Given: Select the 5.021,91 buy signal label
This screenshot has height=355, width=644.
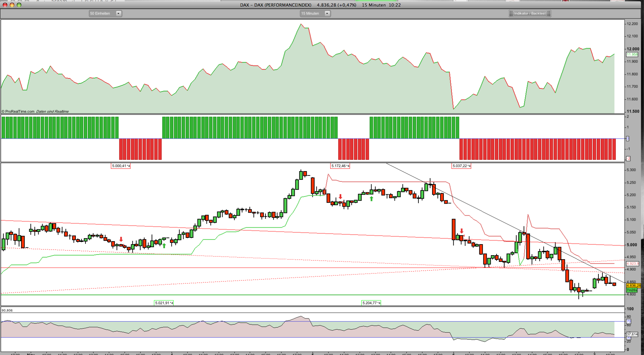Looking at the screenshot, I should [x=164, y=303].
